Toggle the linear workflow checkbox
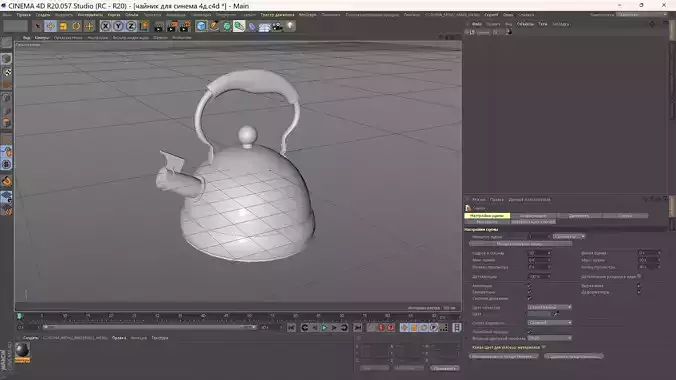The image size is (676, 380). [x=529, y=332]
